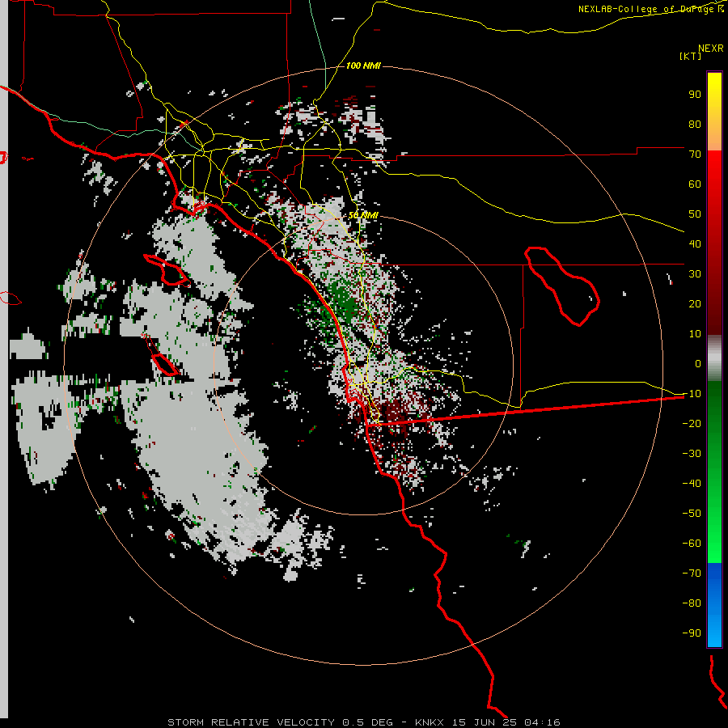Click the -10 value on velocity scale
728x728 pixels.
(x=692, y=394)
